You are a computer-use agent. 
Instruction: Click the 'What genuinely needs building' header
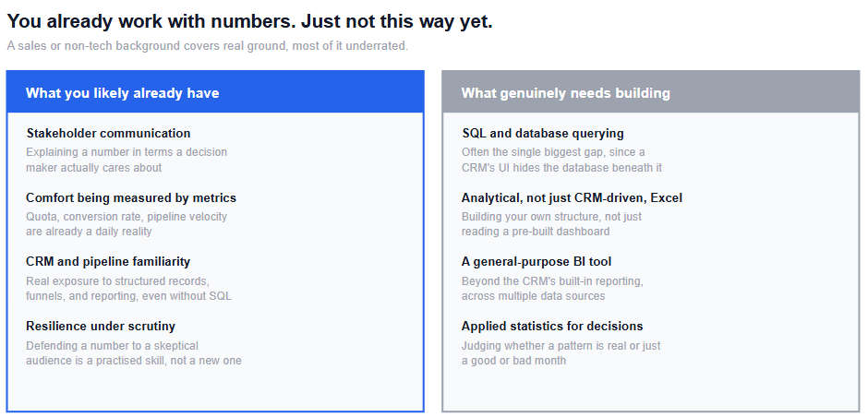[x=651, y=92]
